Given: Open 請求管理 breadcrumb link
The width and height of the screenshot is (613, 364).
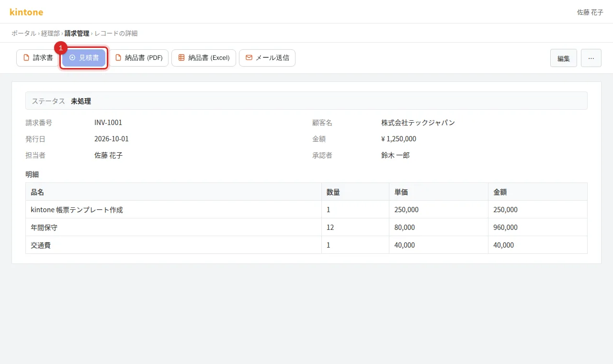Looking at the screenshot, I should pyautogui.click(x=77, y=33).
